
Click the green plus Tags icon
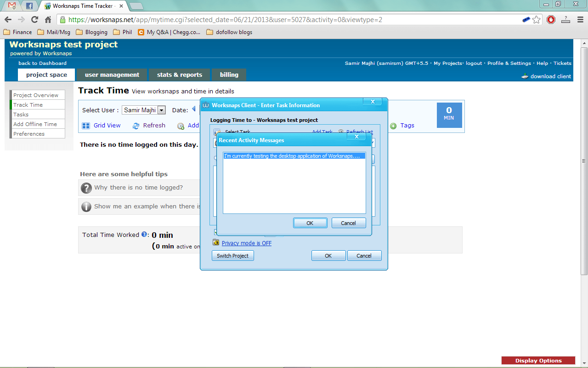click(x=393, y=126)
